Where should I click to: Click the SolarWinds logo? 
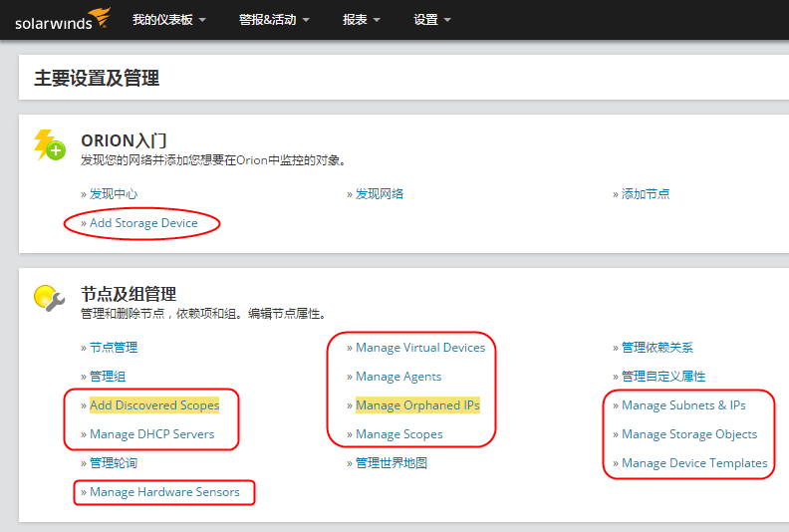63,19
